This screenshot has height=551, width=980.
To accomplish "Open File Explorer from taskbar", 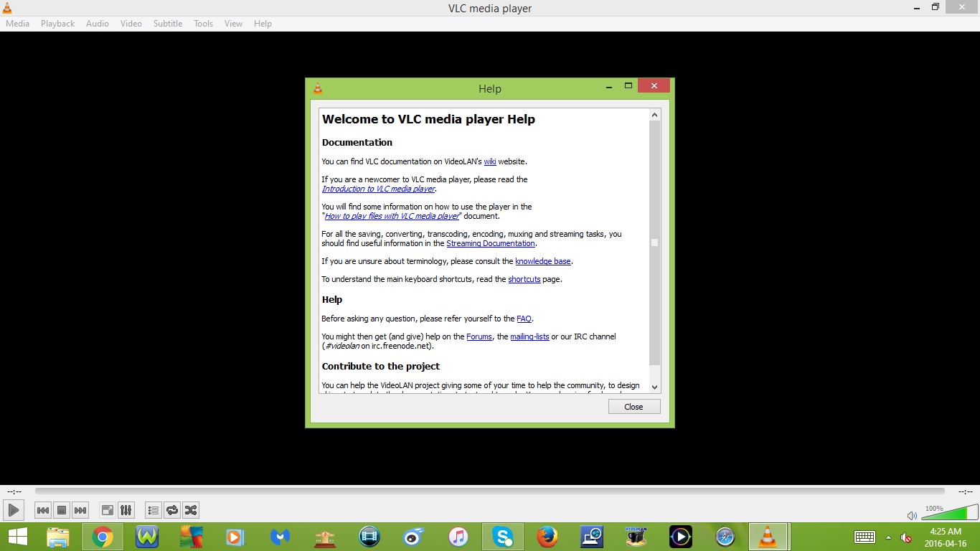I will coord(57,537).
